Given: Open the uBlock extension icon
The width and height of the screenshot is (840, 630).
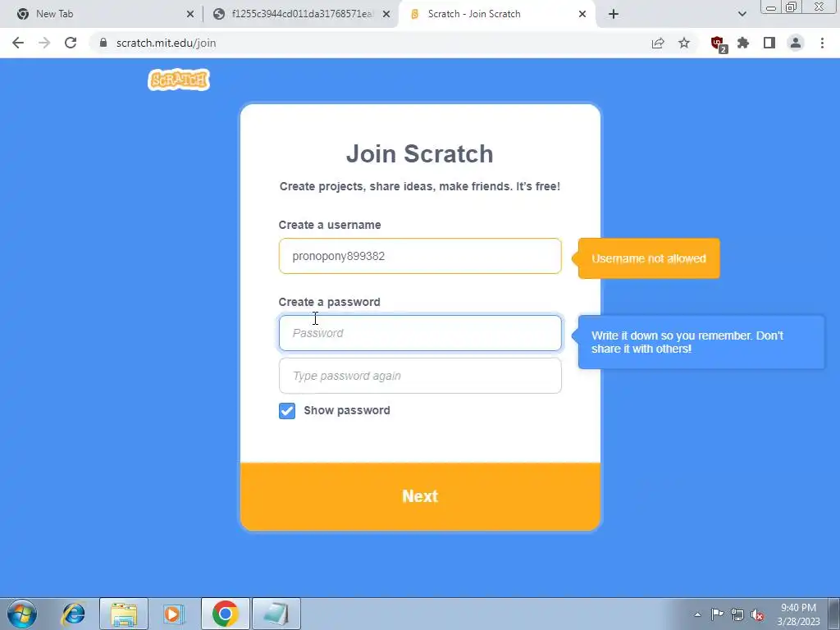Looking at the screenshot, I should pyautogui.click(x=718, y=44).
